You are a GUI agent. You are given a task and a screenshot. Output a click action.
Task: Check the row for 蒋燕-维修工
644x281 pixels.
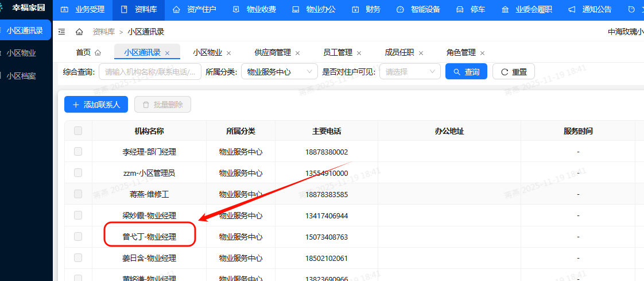point(78,194)
